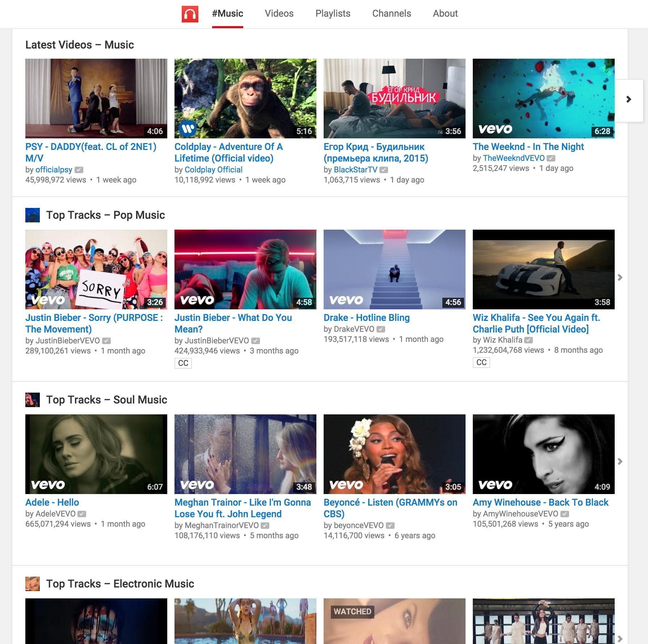Select the #Music tab

point(228,14)
